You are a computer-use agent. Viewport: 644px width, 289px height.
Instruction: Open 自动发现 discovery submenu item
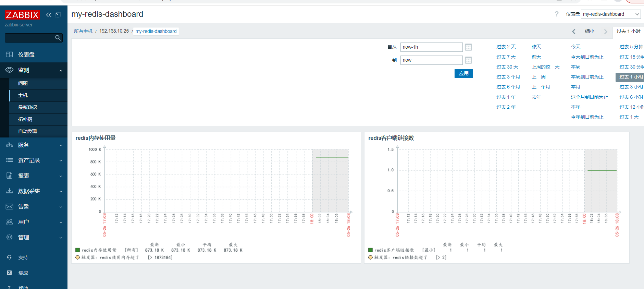click(38, 131)
